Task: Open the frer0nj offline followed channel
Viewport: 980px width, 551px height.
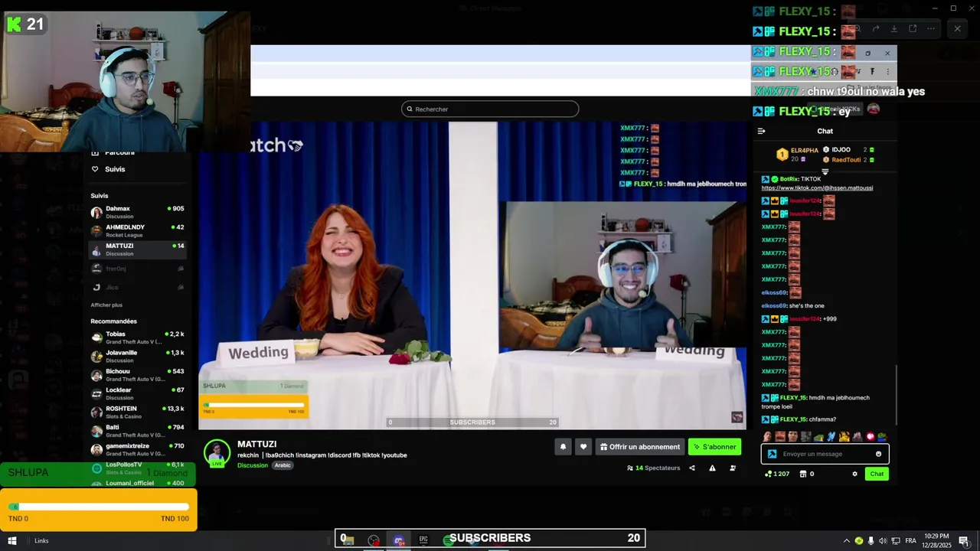Action: tap(138, 269)
